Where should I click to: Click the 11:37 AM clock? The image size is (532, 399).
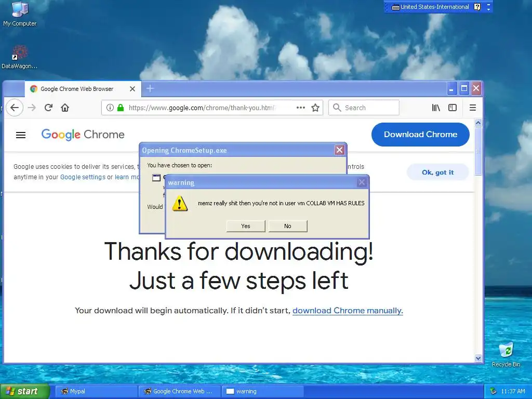pos(513,391)
